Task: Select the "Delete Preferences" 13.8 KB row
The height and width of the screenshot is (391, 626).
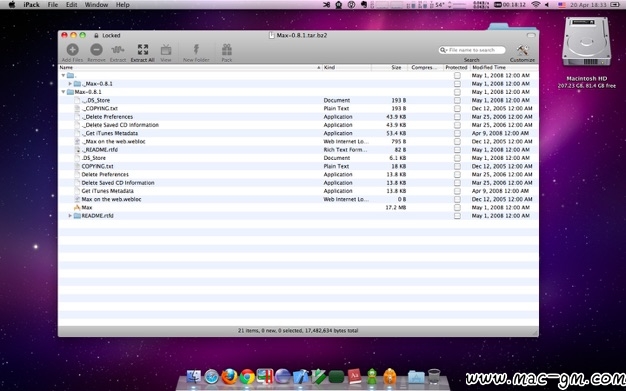Action: click(298, 175)
